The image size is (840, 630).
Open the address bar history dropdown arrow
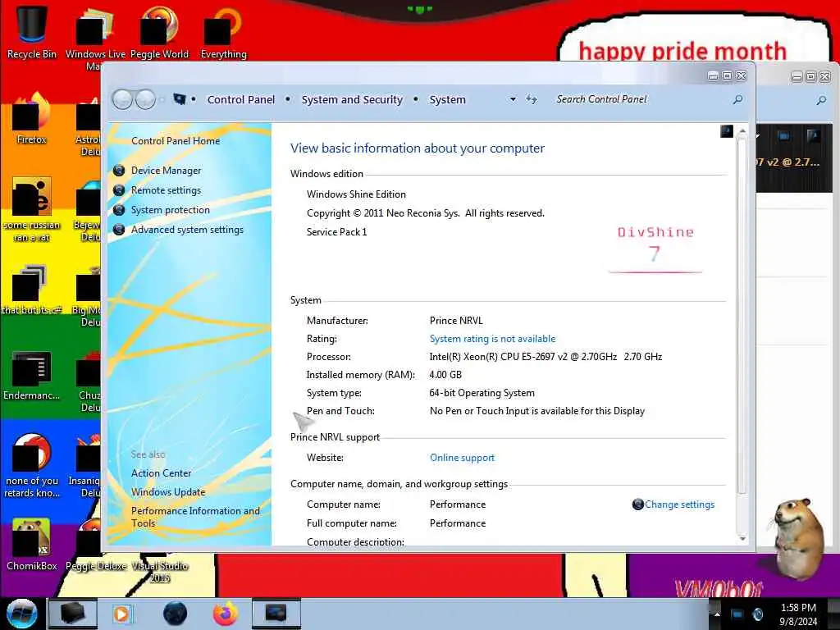click(x=513, y=99)
